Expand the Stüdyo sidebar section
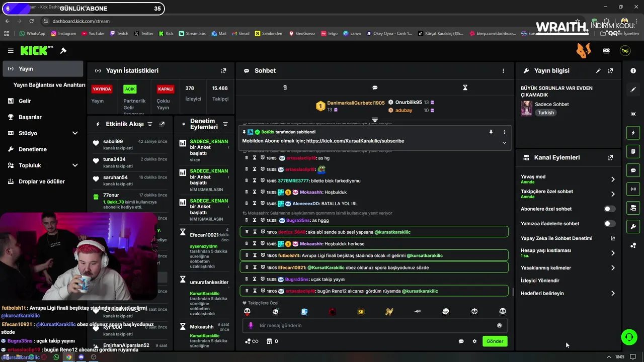The height and width of the screenshot is (362, 644). point(75,133)
